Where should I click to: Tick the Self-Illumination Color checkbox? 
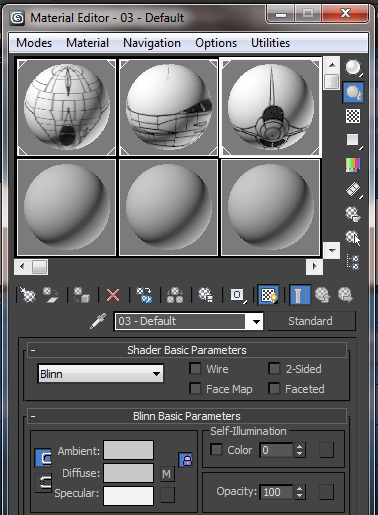(x=216, y=450)
